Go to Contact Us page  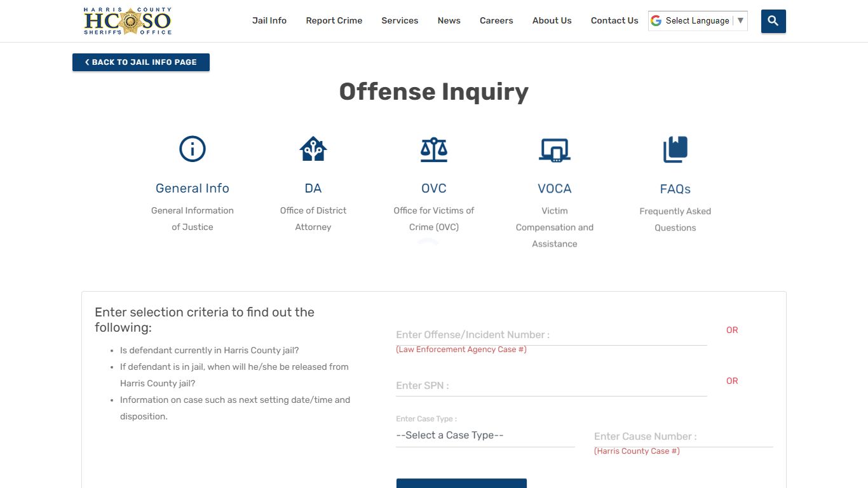coord(614,20)
